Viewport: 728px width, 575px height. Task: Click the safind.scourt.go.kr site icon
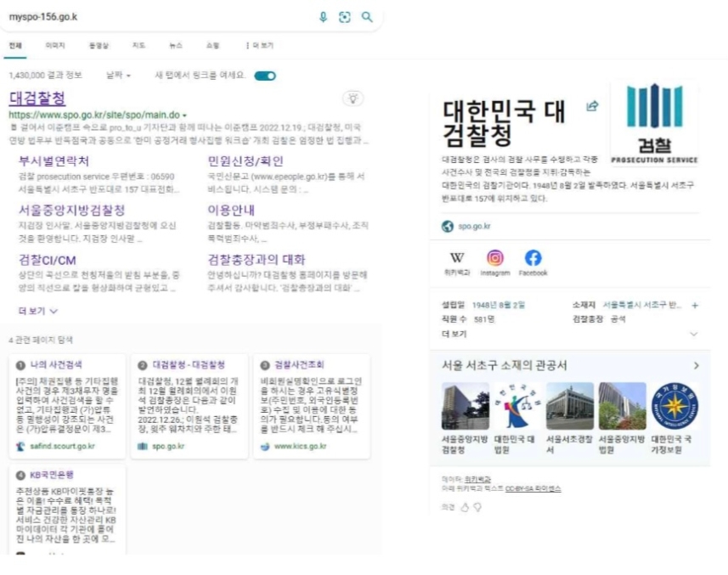(20, 447)
